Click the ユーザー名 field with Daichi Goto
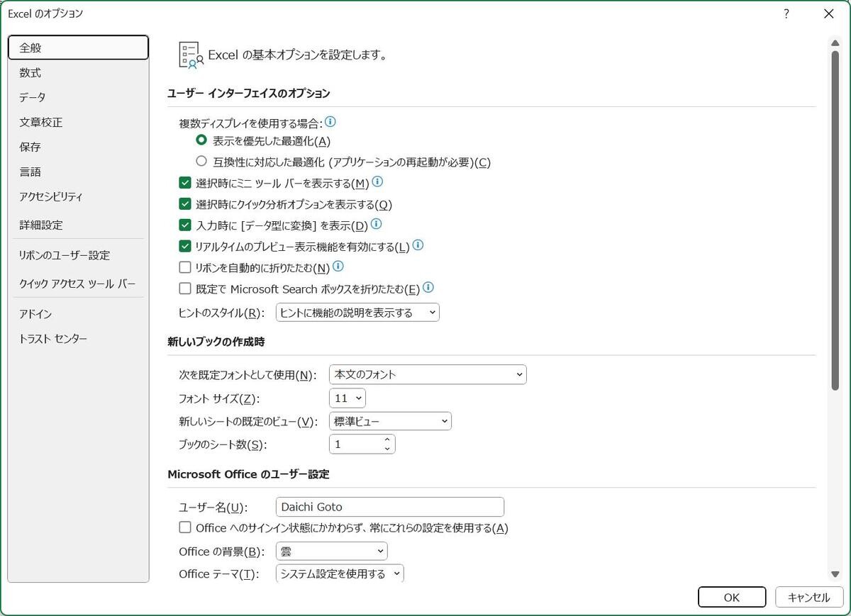This screenshot has width=851, height=616. [390, 507]
